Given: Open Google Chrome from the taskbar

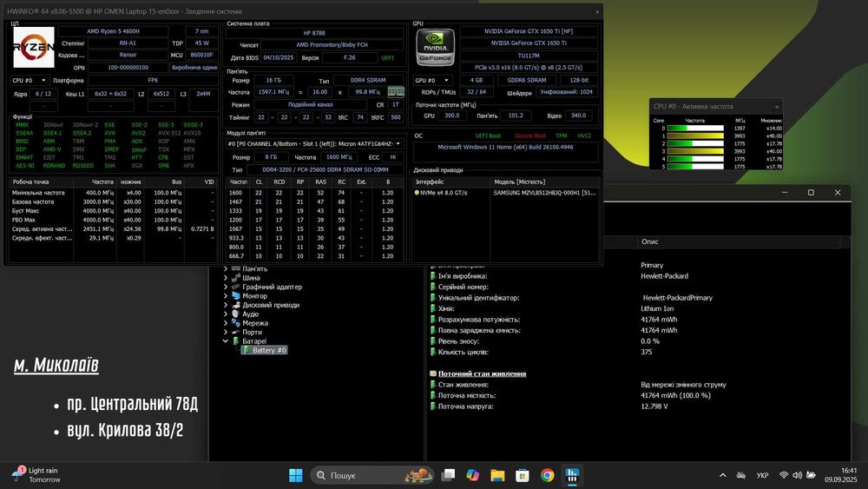Looking at the screenshot, I should (x=548, y=475).
